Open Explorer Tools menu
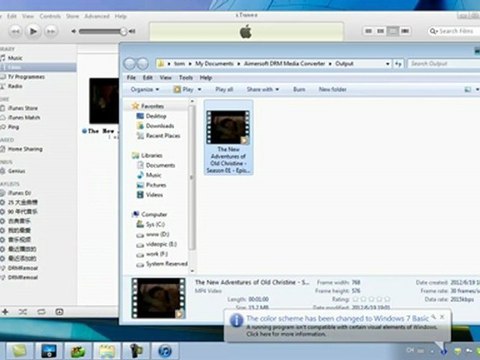This screenshot has width=480, height=360. tap(186, 77)
